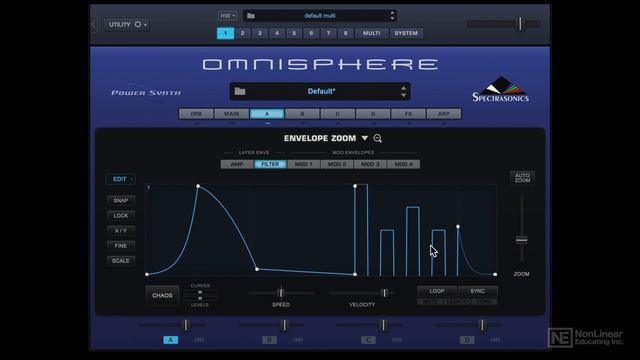Screen dimensions: 640x360
Task: Select part 3 button
Action: [260, 33]
